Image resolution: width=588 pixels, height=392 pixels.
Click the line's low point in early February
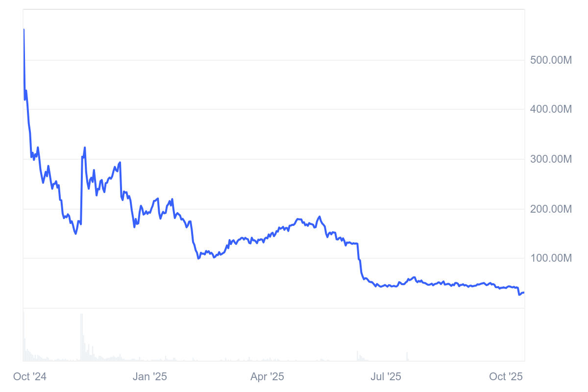point(198,258)
